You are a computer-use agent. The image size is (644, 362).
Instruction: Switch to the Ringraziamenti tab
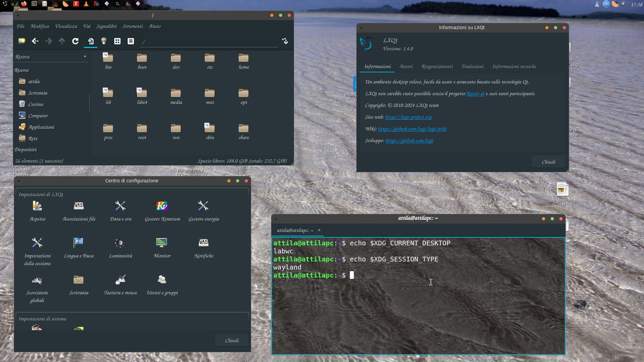tap(437, 66)
